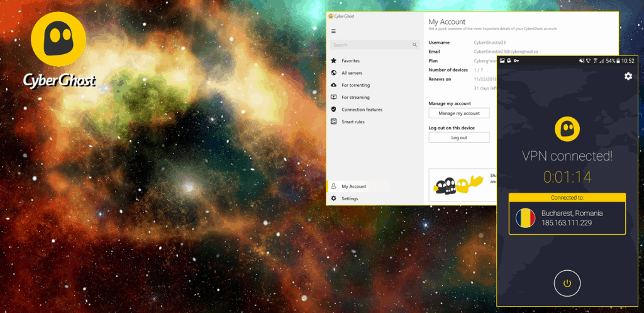Click the 'Renews on' label

(x=440, y=79)
